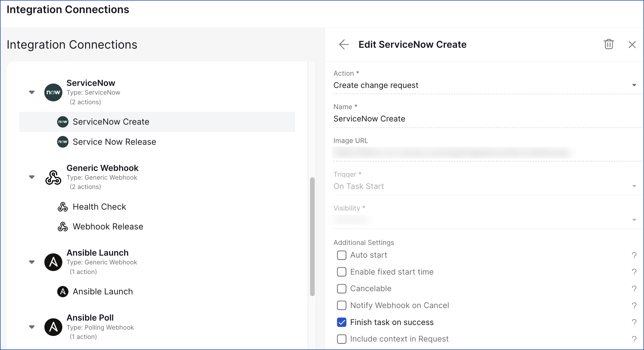Collapse the Ansible Launch group
644x350 pixels.
32,262
